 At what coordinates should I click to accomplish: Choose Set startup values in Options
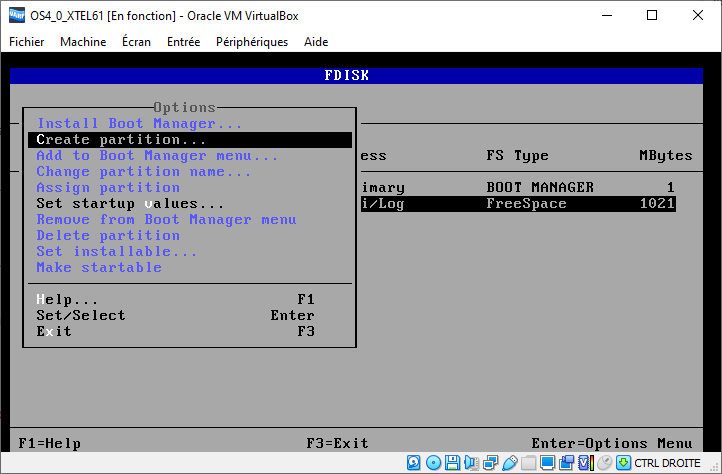(x=130, y=204)
